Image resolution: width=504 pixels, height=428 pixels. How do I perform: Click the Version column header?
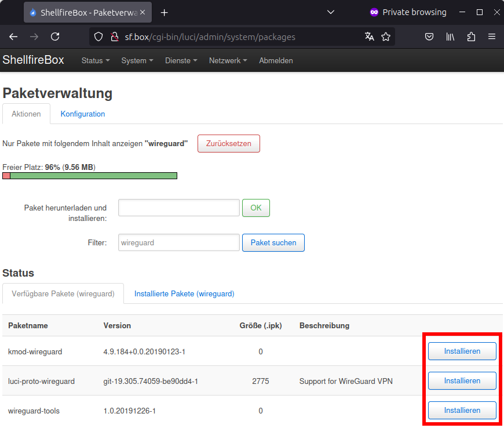(117, 326)
